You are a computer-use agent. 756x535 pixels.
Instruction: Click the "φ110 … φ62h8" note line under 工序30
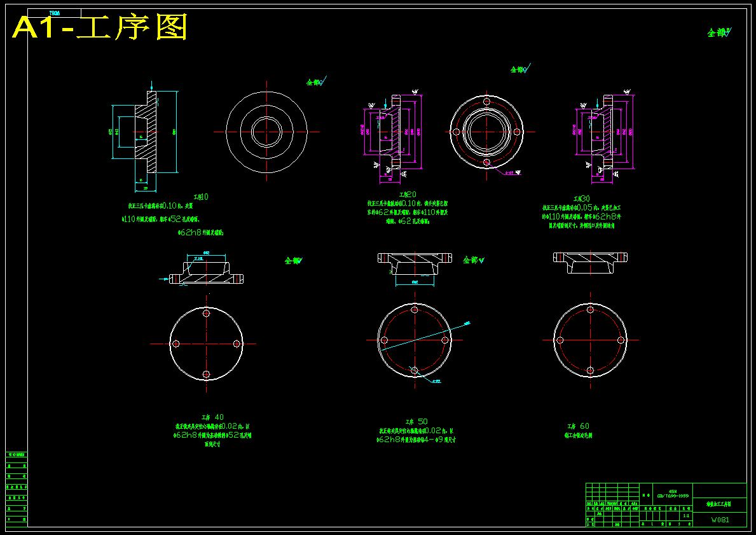pyautogui.click(x=581, y=216)
